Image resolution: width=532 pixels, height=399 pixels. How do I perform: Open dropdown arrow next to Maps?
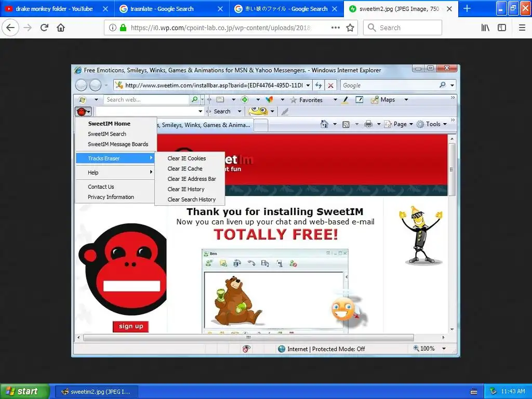pos(406,100)
